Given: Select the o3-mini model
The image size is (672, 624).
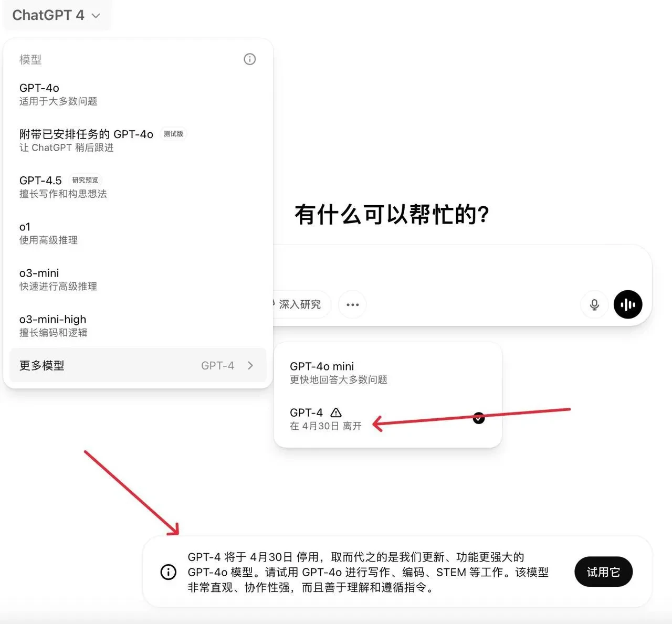Looking at the screenshot, I should click(x=138, y=279).
